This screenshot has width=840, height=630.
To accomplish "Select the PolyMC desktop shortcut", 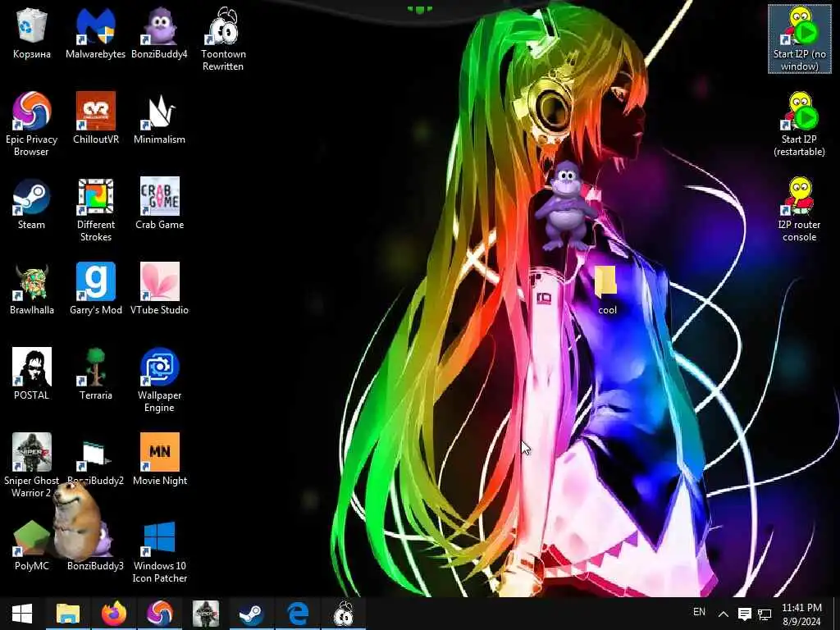I will (32, 545).
